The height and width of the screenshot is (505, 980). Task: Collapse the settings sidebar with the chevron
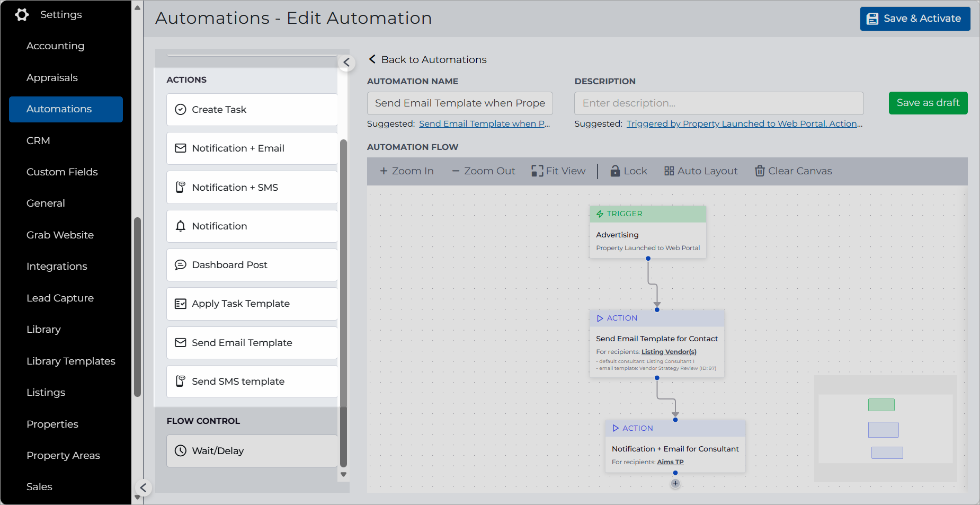[143, 488]
